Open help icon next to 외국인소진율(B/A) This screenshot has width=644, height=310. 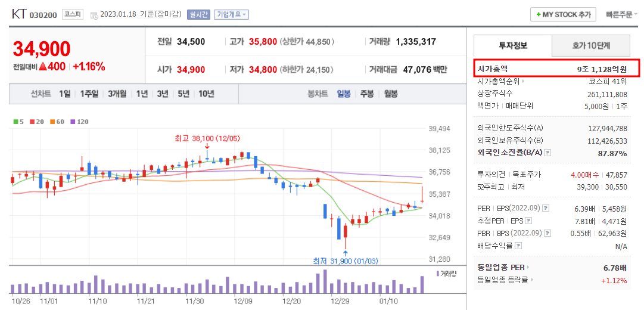pos(548,153)
